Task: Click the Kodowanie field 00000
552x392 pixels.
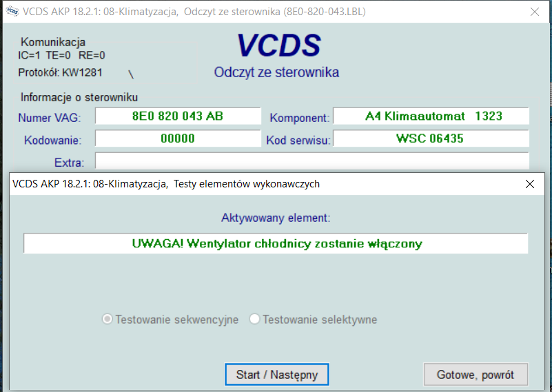Action: [178, 138]
